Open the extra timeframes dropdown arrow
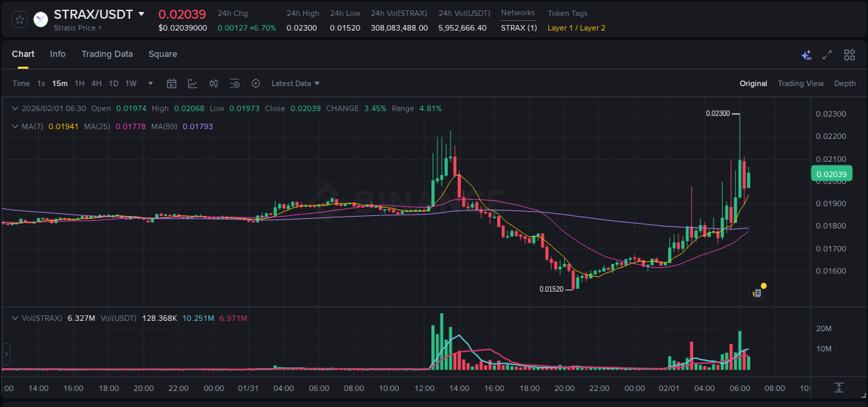 [x=149, y=83]
